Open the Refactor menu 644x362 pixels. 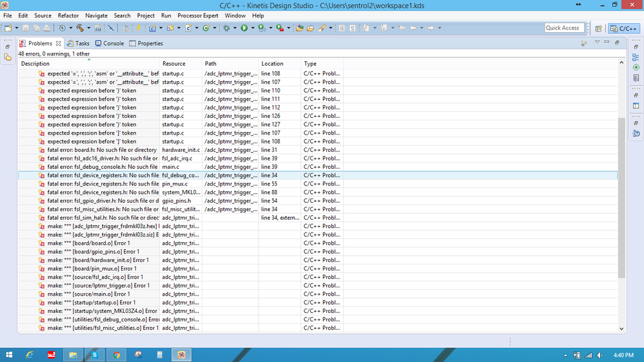point(68,15)
